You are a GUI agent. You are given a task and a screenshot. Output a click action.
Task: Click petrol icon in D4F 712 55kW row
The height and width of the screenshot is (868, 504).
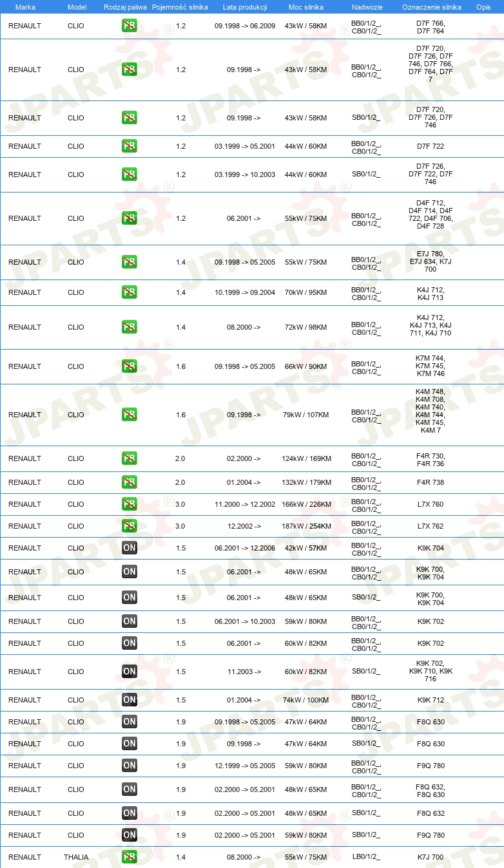(130, 218)
